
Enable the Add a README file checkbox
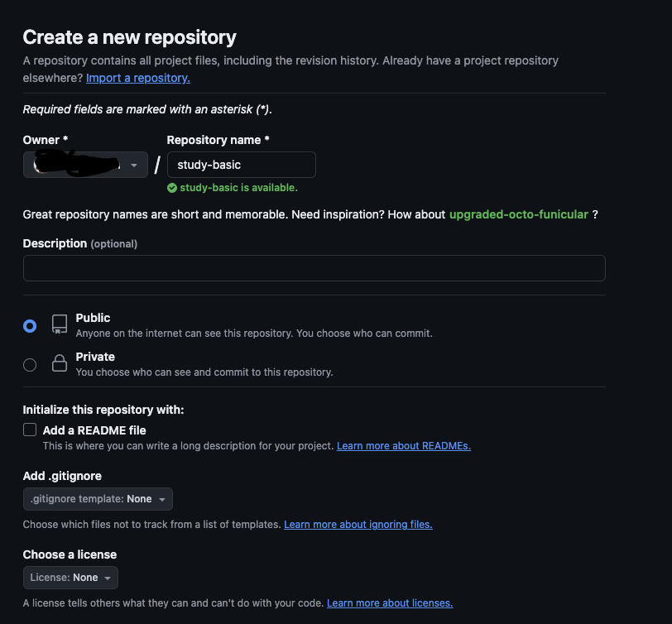pyautogui.click(x=30, y=430)
